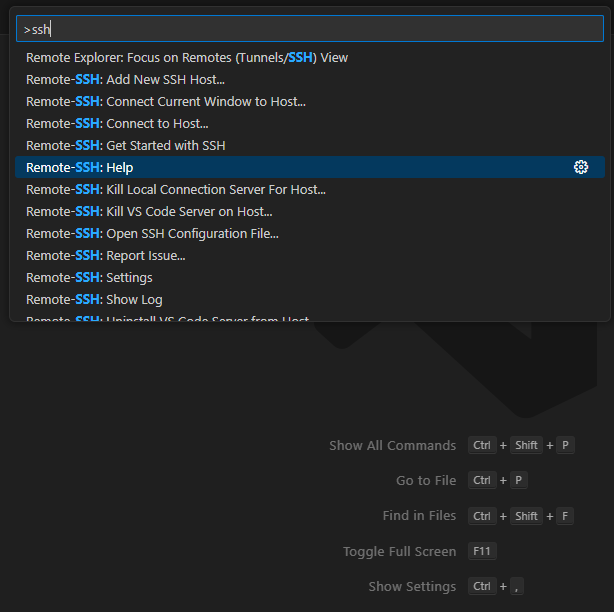Select Remote-SSH: Kill VS Code Server on Host...
Viewport: 614px width, 612px height.
(310, 211)
